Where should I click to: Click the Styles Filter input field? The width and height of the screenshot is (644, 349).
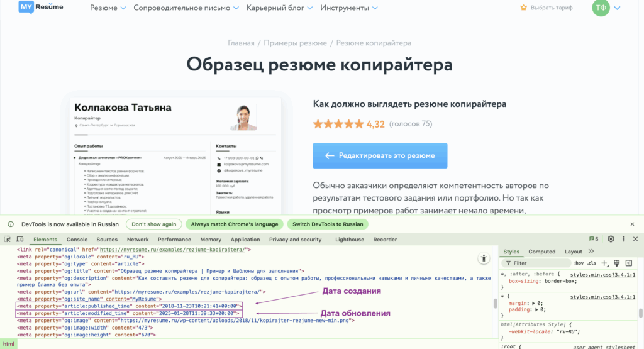coord(536,263)
